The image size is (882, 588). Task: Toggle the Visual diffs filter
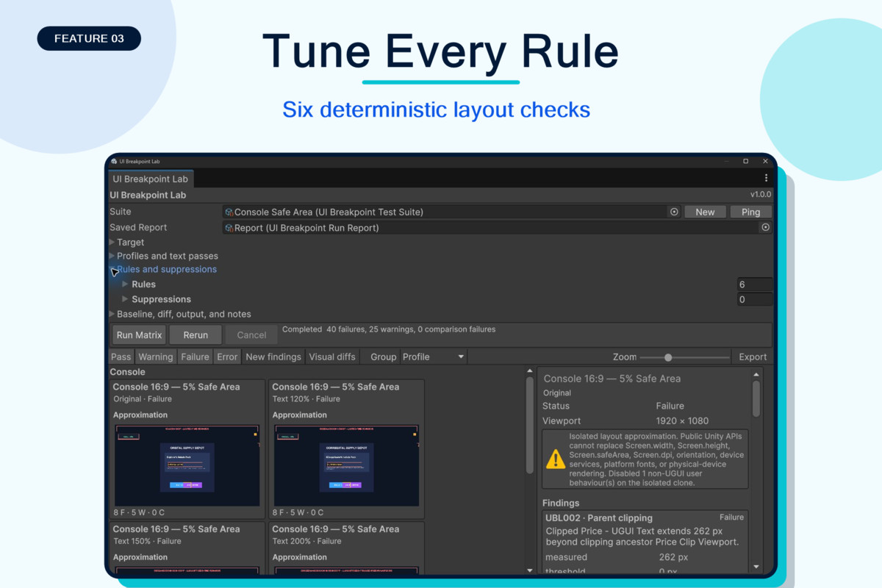point(332,356)
